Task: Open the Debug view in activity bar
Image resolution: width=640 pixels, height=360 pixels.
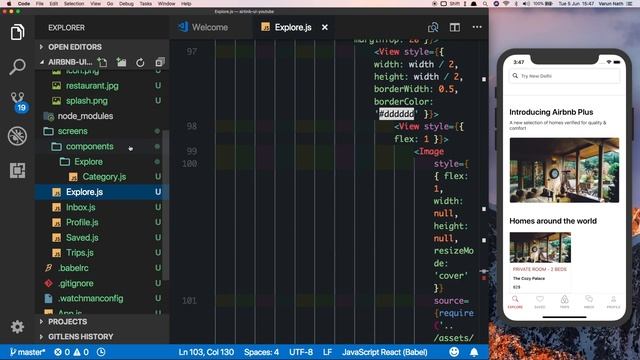Action: [17, 136]
